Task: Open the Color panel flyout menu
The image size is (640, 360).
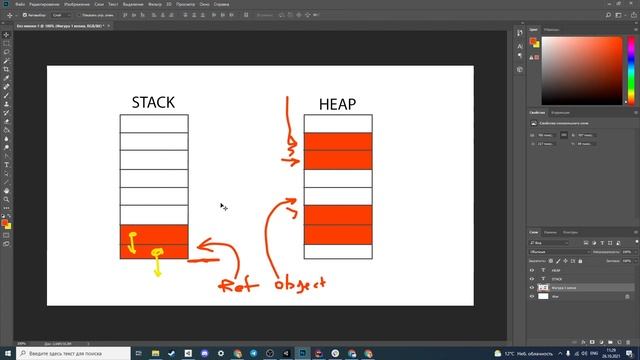Action: click(x=636, y=30)
